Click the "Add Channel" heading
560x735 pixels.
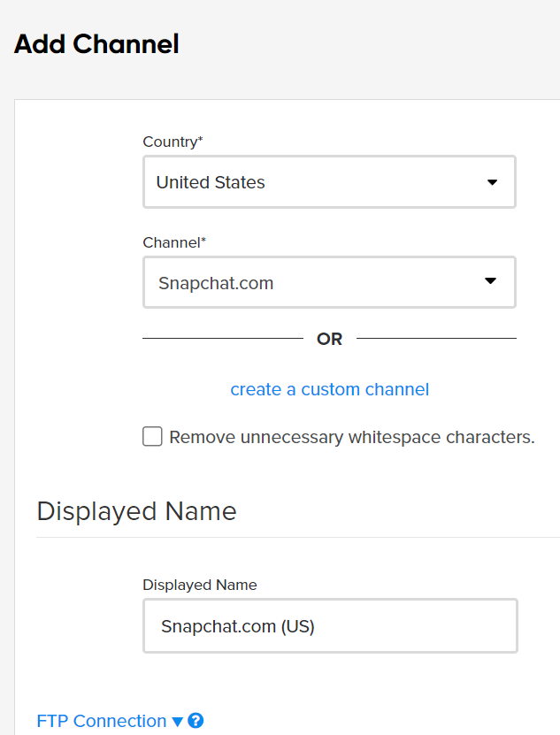pyautogui.click(x=95, y=43)
